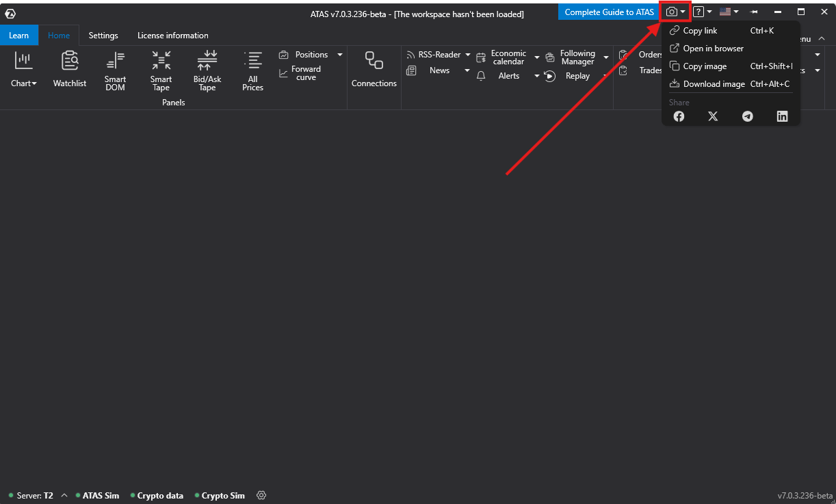The width and height of the screenshot is (836, 504).
Task: Share screenshot to Telegram
Action: click(x=748, y=116)
